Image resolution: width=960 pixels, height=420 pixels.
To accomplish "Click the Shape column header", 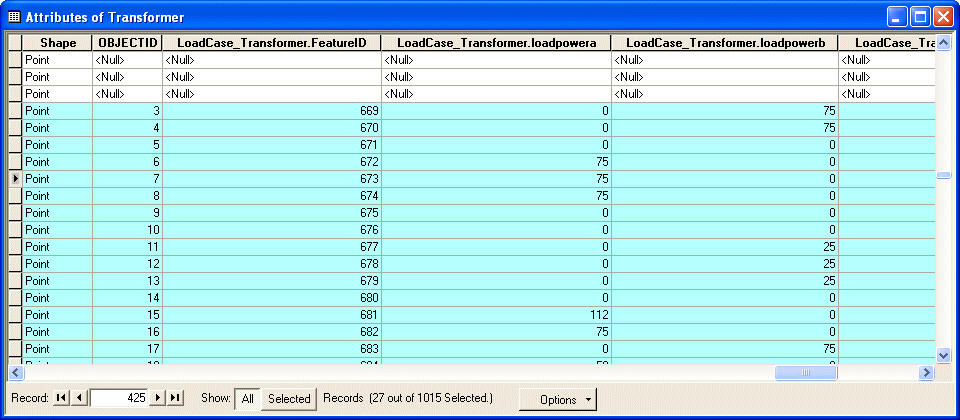I will [57, 43].
